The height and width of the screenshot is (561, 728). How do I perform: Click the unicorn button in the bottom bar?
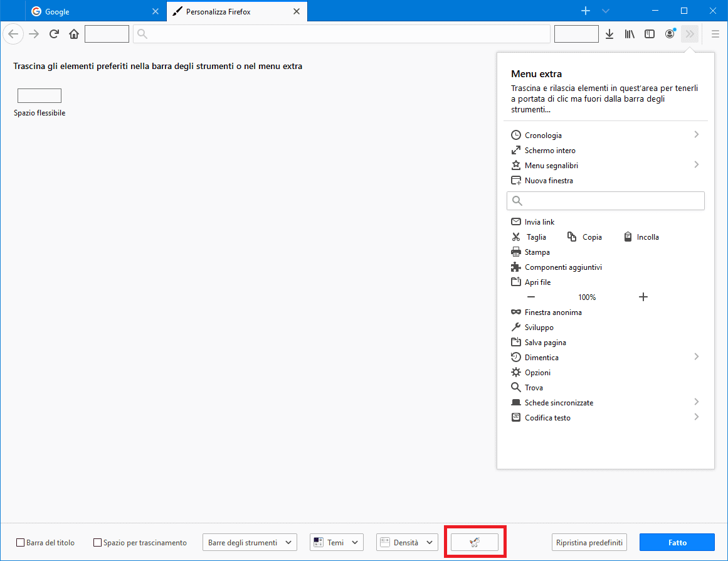[475, 542]
